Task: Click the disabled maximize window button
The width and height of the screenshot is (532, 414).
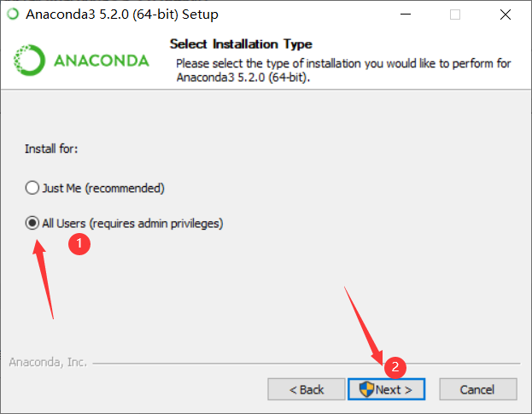Action: pyautogui.click(x=455, y=15)
